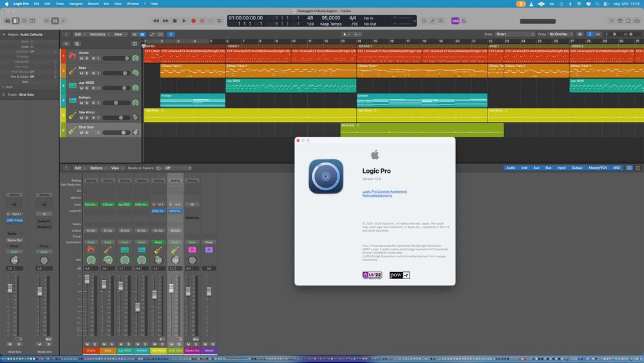Screen dimensions: 644x363
Task: Open the Sends on Faders Off dropdown
Action: pyautogui.click(x=178, y=168)
